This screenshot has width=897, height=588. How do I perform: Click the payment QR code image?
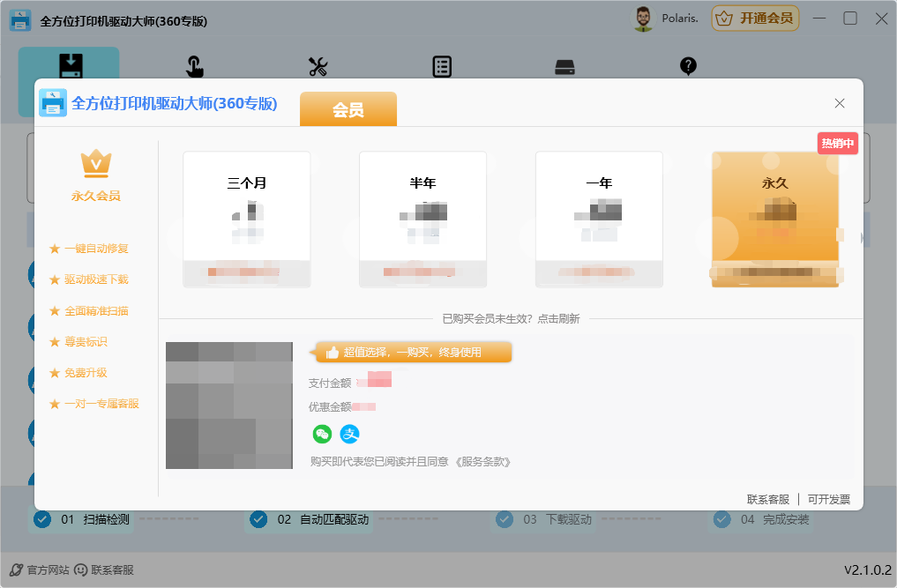228,405
